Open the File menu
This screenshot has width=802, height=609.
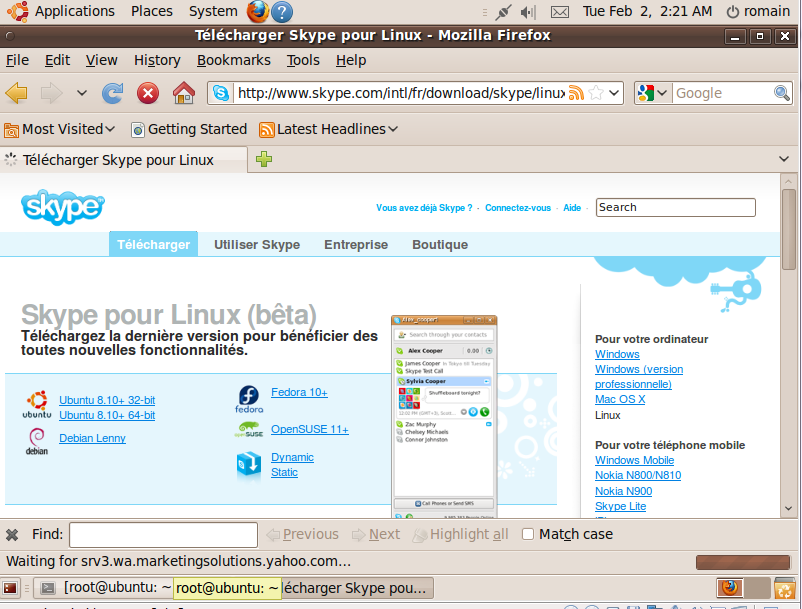pos(17,60)
